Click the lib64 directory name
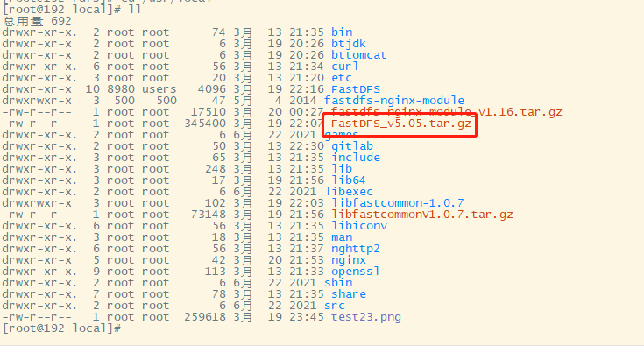This screenshot has height=346, width=644. (x=349, y=180)
